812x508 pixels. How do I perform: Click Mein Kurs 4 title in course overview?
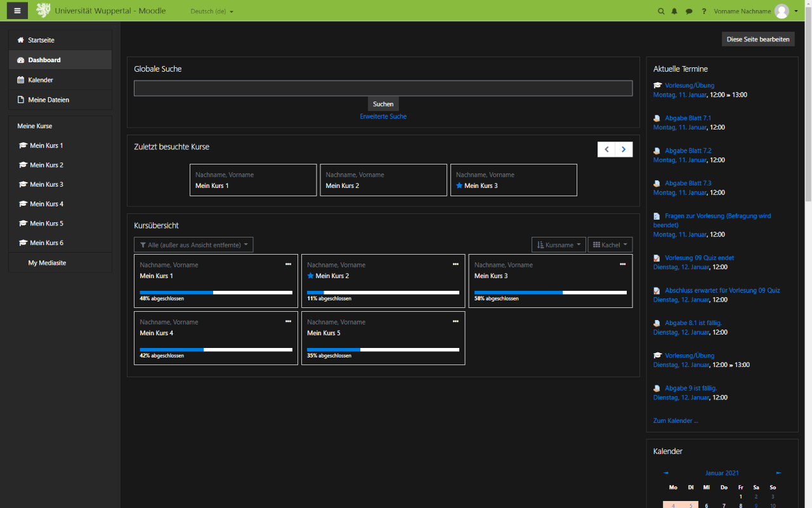point(157,333)
